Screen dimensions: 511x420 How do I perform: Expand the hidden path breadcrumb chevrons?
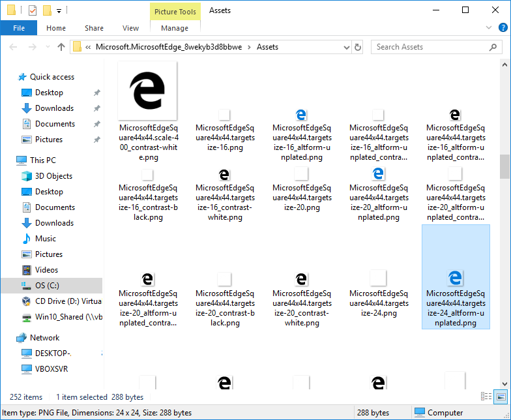point(88,47)
